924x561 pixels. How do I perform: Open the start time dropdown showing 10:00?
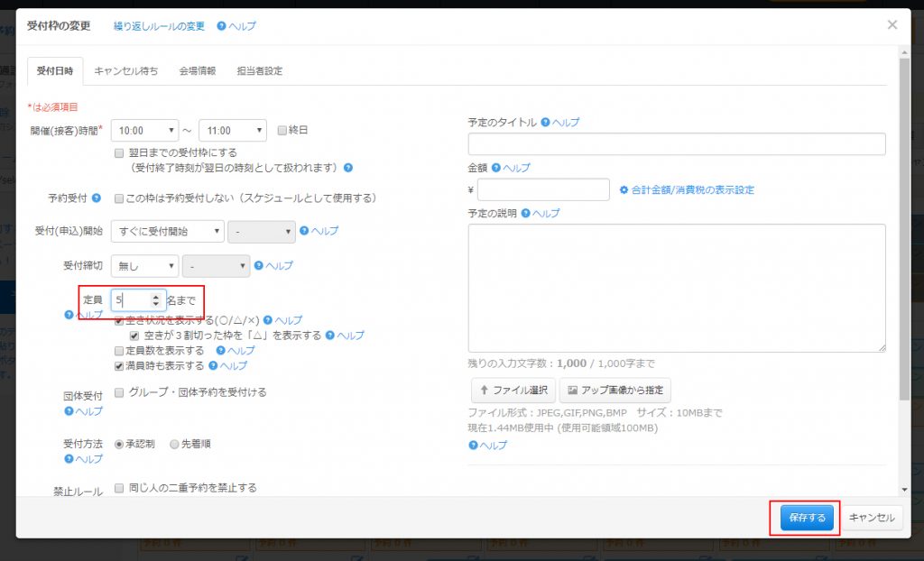pos(144,131)
